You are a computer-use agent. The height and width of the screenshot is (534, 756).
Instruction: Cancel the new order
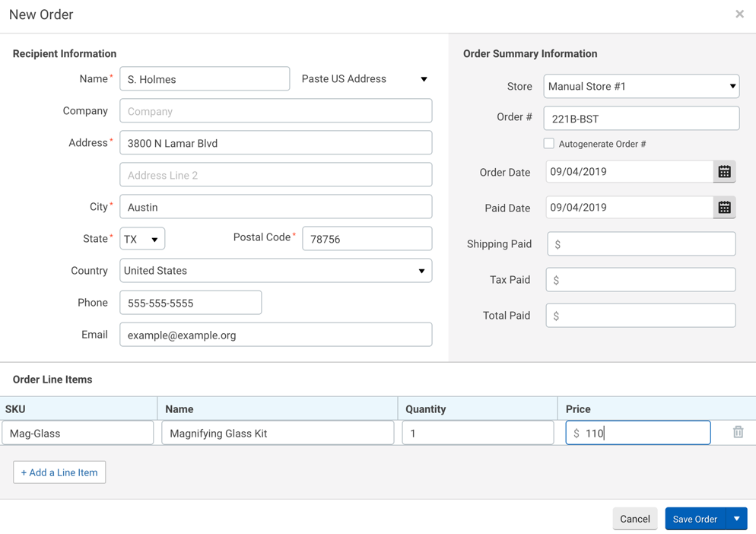(634, 518)
